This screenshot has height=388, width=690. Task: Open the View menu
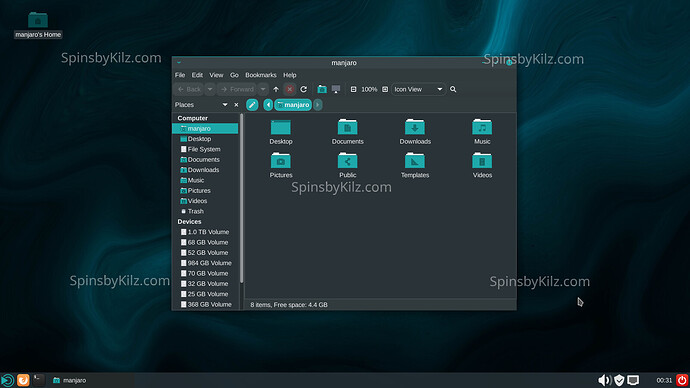point(216,75)
